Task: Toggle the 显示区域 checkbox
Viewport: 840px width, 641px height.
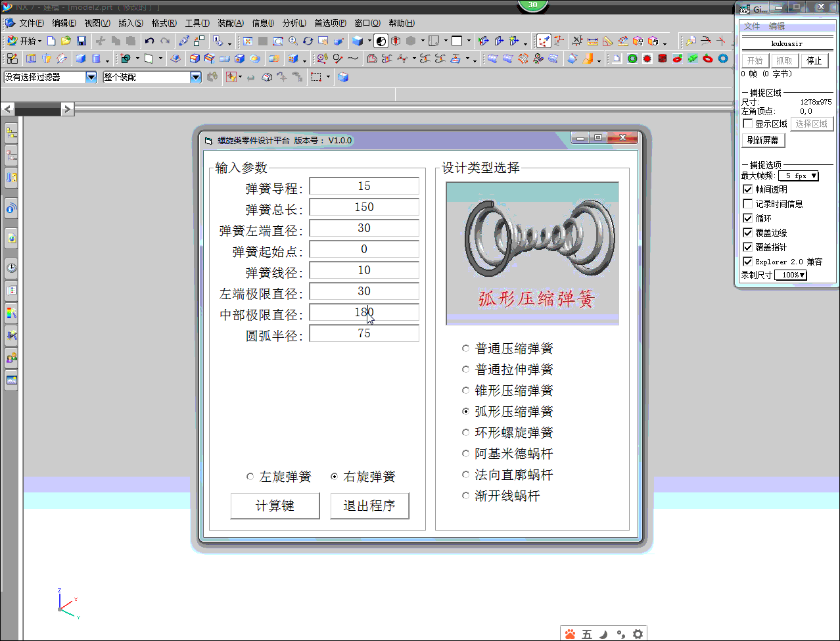Action: pyautogui.click(x=747, y=124)
